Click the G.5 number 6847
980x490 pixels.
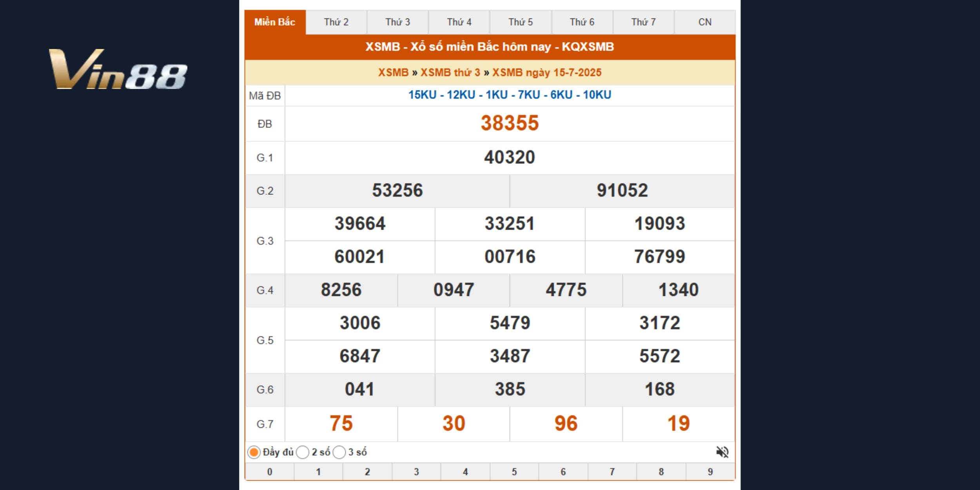click(360, 356)
